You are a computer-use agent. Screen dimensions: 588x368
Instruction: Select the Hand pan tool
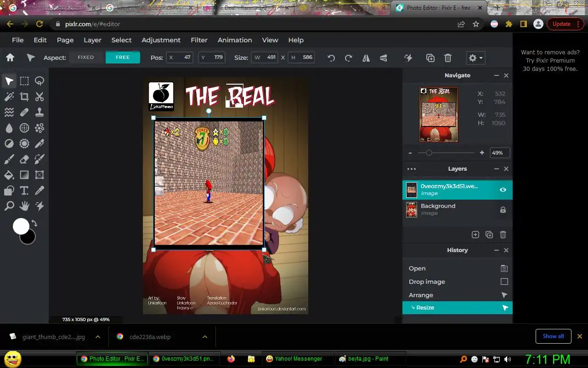tap(24, 206)
